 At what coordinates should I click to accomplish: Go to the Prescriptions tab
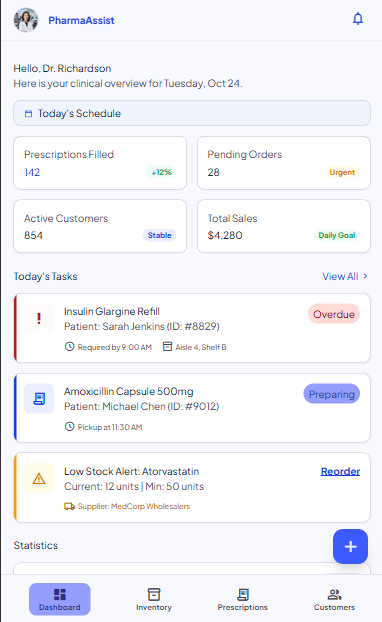(x=242, y=599)
